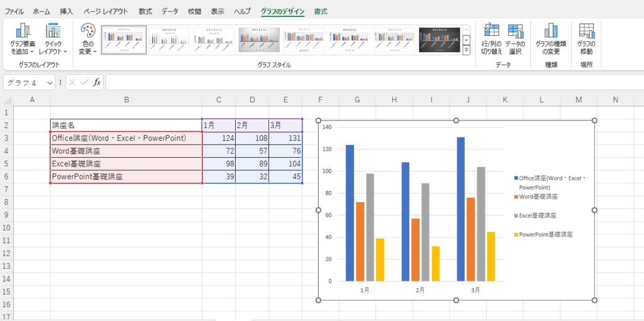Click the blue 1月 bar in the chart
644x321 pixels.
[x=350, y=212]
